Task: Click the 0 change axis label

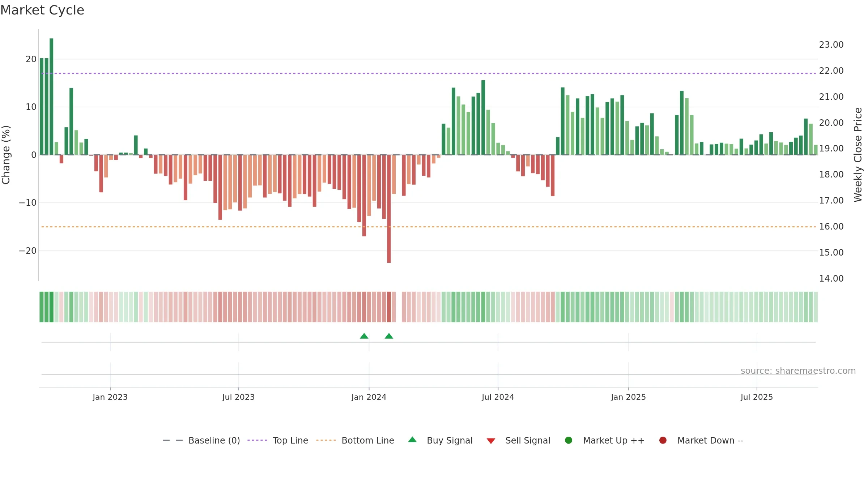Action: (34, 155)
